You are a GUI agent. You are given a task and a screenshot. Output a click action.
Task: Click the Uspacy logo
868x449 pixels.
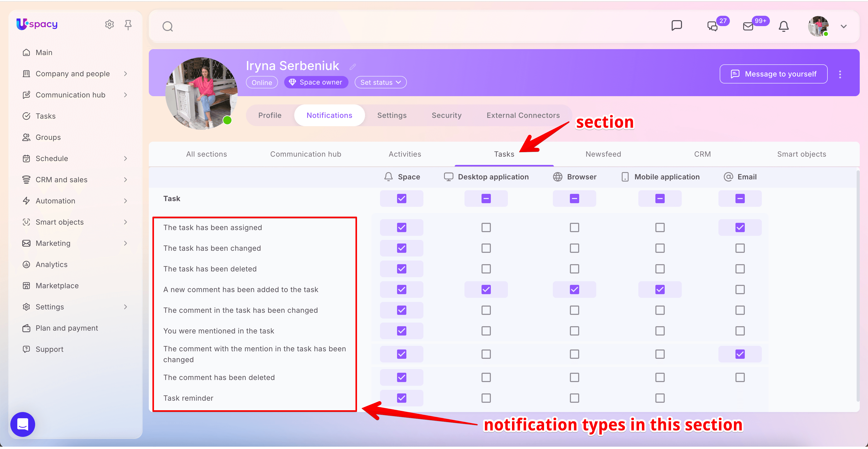tap(37, 24)
